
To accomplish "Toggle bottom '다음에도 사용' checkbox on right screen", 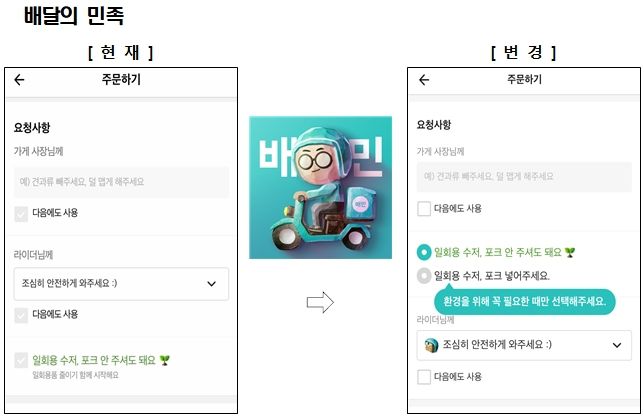I will (424, 377).
